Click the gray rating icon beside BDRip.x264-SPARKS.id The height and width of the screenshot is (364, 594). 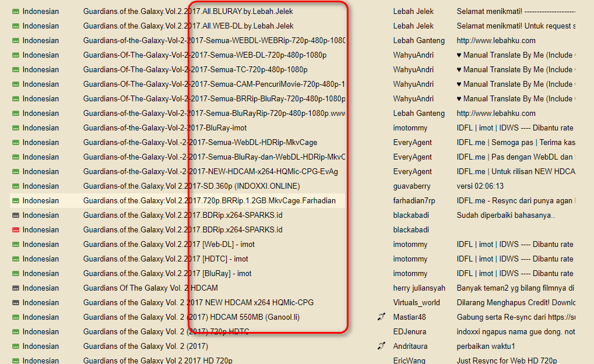pos(16,215)
